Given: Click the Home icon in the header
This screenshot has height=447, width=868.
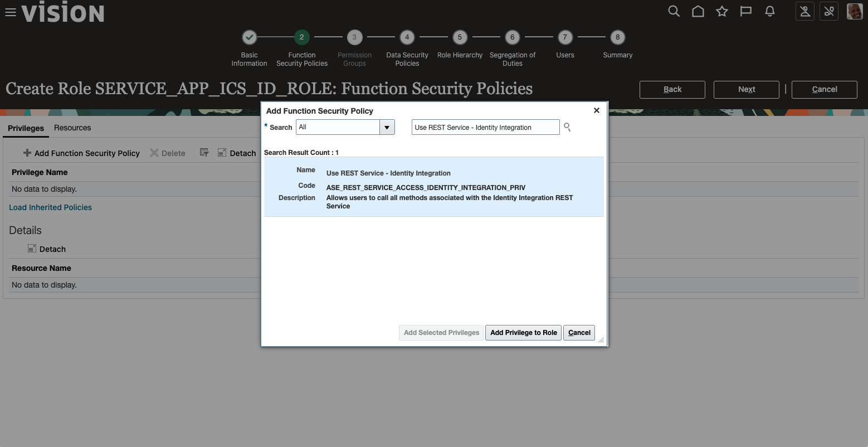Looking at the screenshot, I should tap(698, 11).
